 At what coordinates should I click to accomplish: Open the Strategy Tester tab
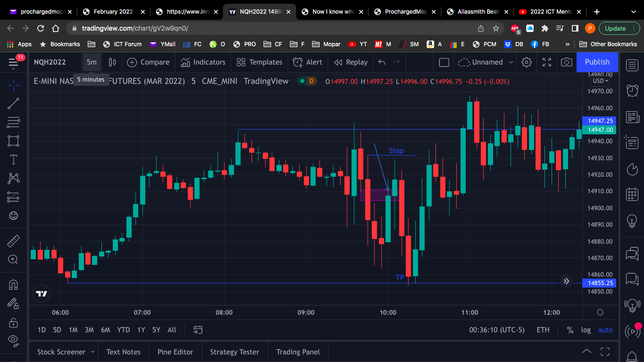tap(235, 352)
